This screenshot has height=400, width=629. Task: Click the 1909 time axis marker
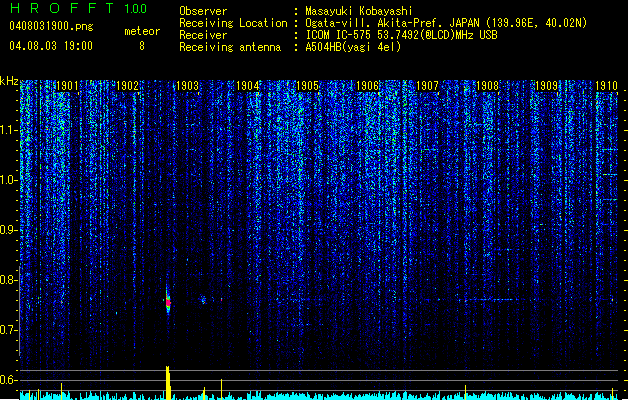(547, 86)
